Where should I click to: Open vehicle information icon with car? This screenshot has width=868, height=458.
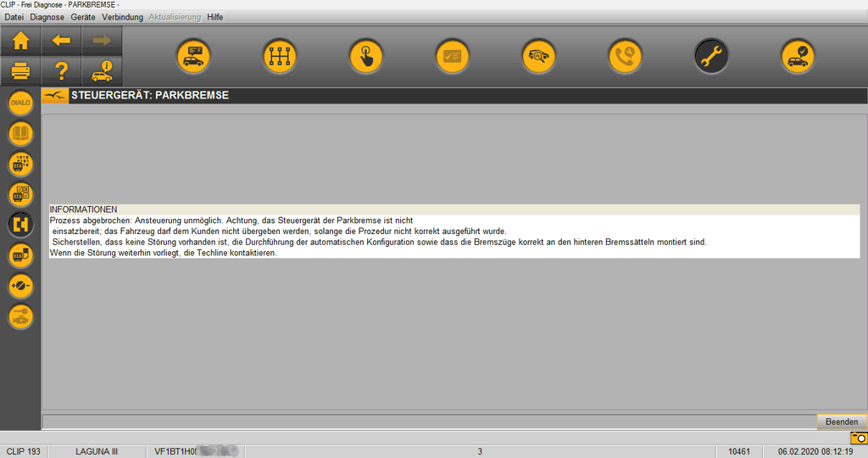click(x=102, y=71)
